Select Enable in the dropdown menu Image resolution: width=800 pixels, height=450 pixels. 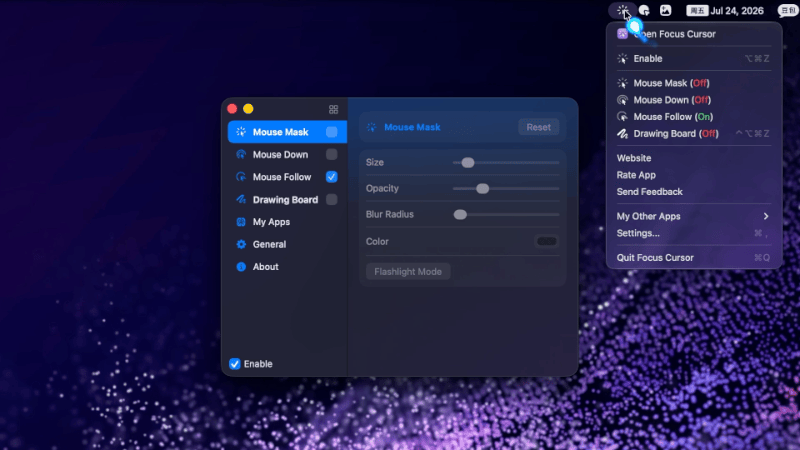pos(694,59)
